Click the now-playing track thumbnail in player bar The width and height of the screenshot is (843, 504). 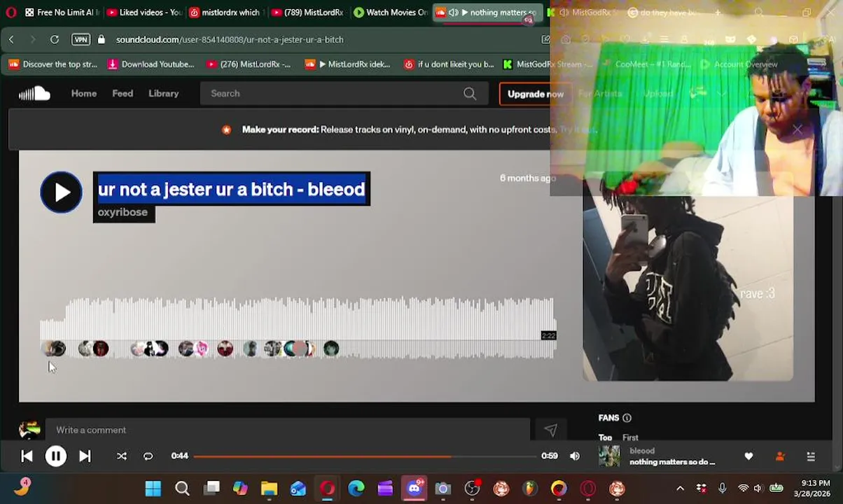(x=609, y=456)
